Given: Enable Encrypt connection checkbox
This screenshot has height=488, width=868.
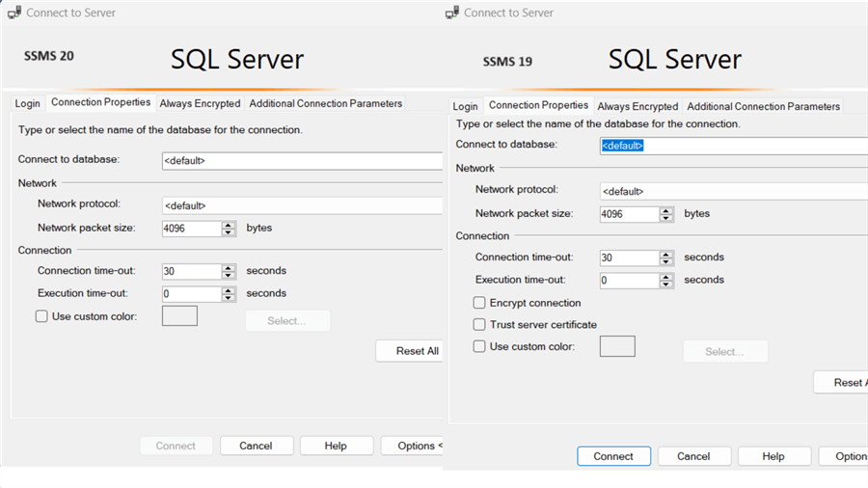Looking at the screenshot, I should [479, 303].
